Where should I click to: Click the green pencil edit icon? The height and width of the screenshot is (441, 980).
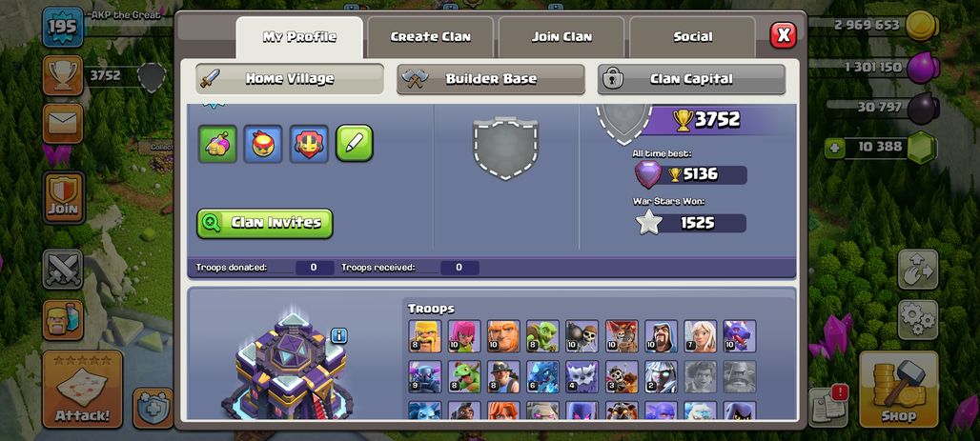pos(355,143)
